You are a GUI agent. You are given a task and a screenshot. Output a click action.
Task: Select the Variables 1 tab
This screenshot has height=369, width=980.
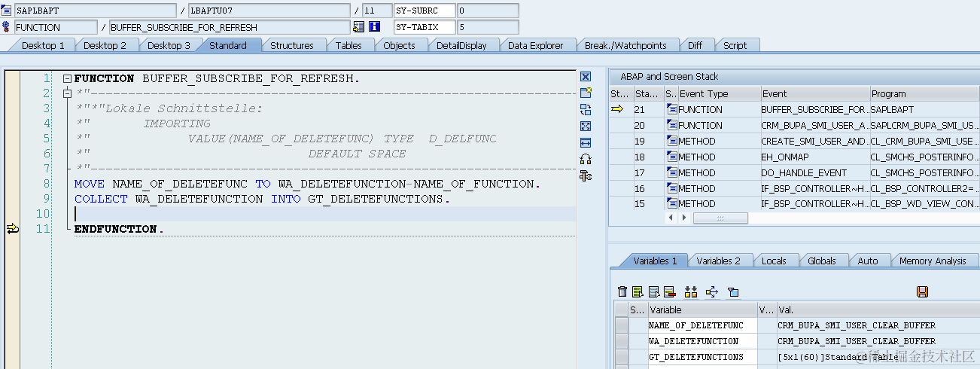point(655,261)
